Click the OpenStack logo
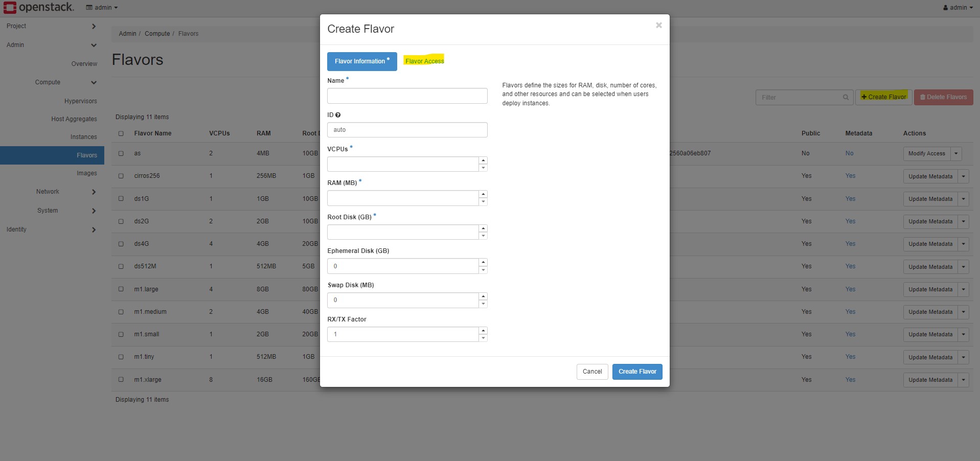 point(39,7)
